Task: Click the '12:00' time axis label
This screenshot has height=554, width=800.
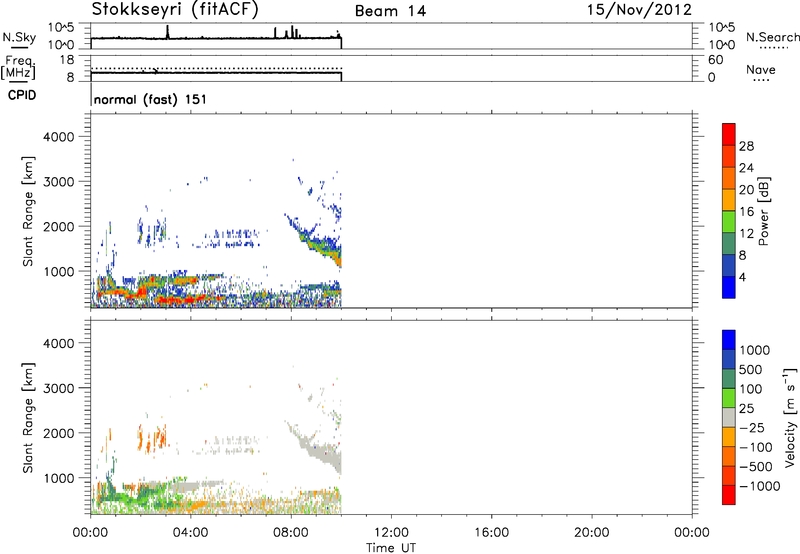Action: (391, 533)
